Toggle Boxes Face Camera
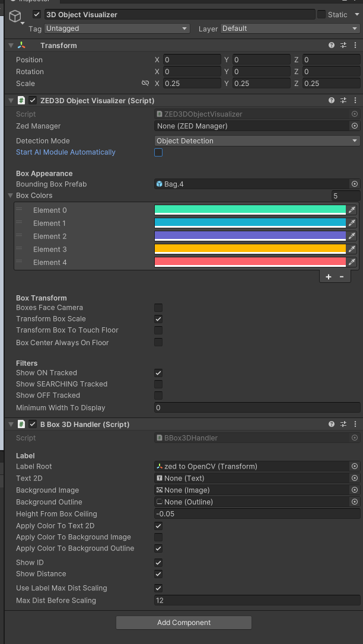This screenshot has height=644, width=363. coord(157,308)
